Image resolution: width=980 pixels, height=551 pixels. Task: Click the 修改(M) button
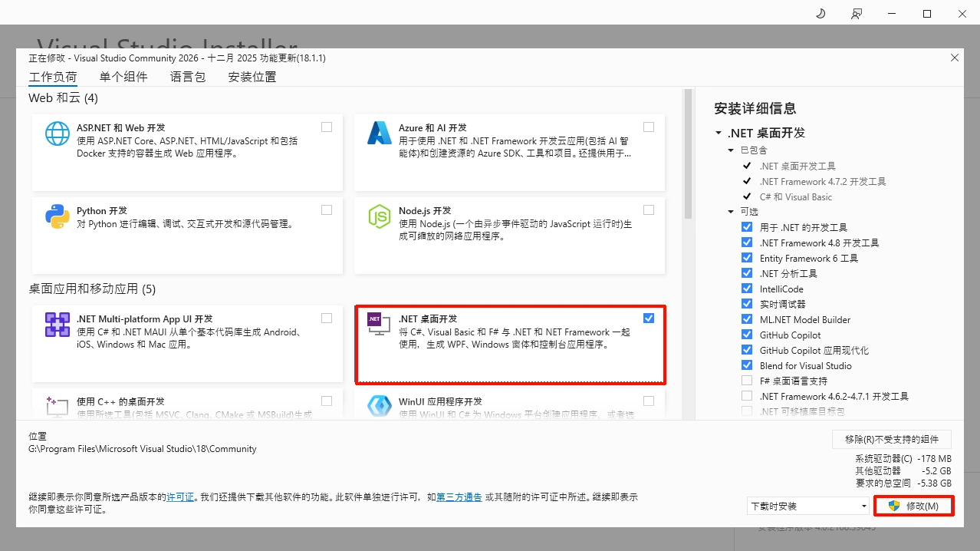913,506
